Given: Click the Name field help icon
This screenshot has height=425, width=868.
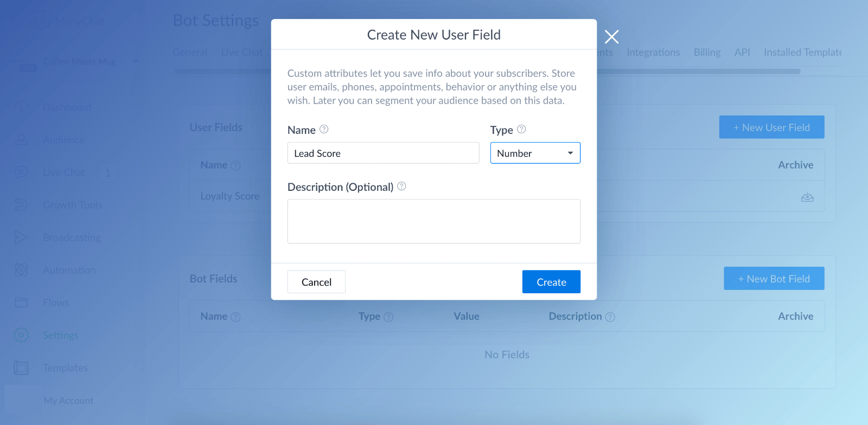Looking at the screenshot, I should pos(324,129).
